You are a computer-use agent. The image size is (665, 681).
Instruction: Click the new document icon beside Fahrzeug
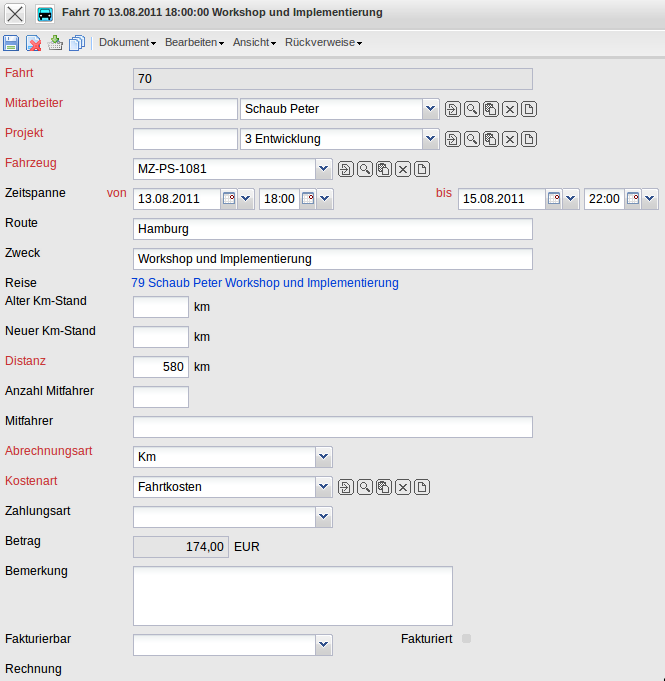tap(422, 169)
